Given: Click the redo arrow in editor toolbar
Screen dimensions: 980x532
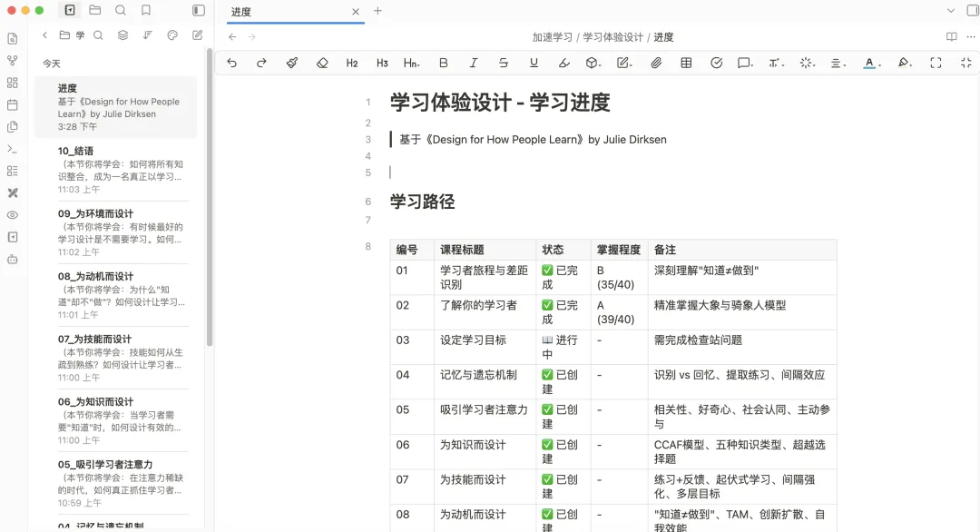Looking at the screenshot, I should pyautogui.click(x=262, y=63).
